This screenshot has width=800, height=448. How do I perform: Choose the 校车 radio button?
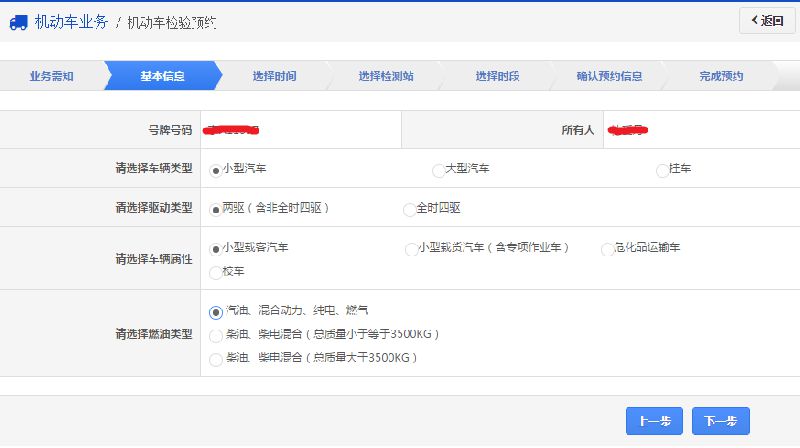[x=215, y=272]
